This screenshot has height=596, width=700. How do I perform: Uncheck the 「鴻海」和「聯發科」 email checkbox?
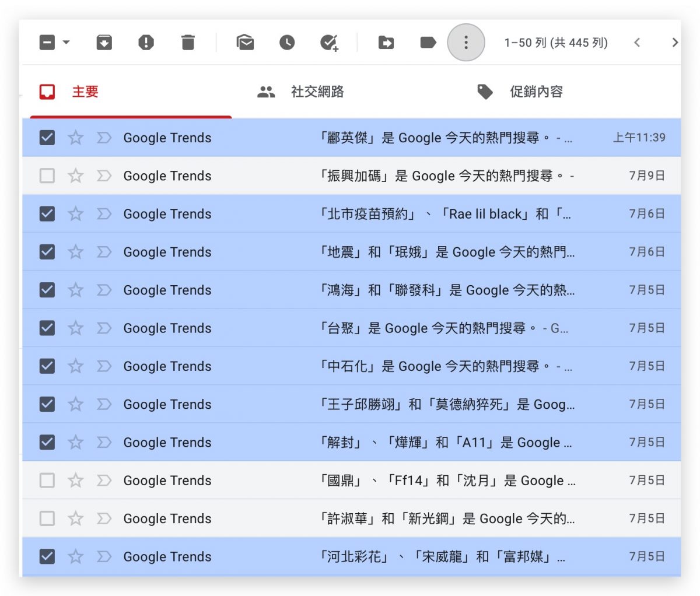(x=47, y=290)
